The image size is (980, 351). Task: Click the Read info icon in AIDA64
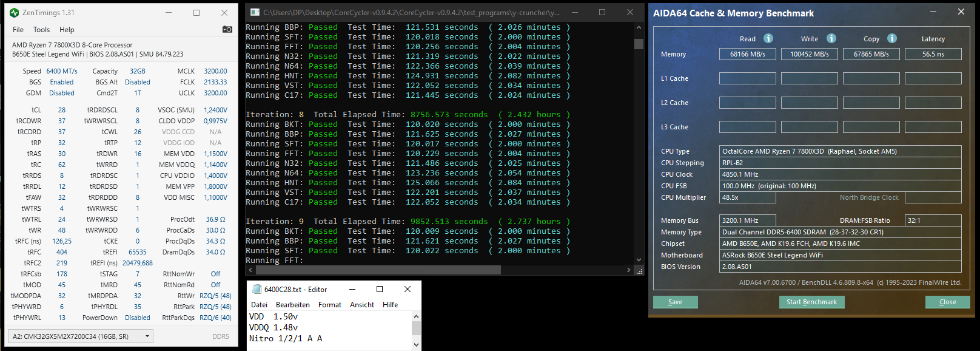pos(768,38)
